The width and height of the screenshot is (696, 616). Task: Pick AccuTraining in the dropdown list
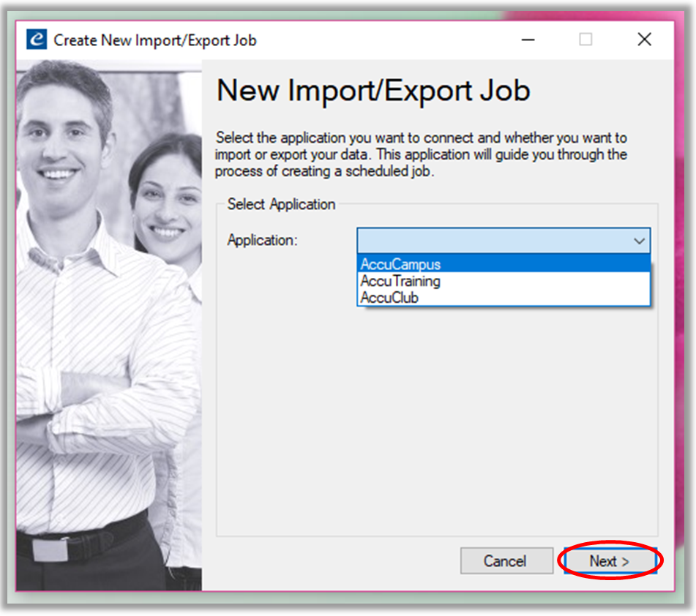[x=504, y=281]
